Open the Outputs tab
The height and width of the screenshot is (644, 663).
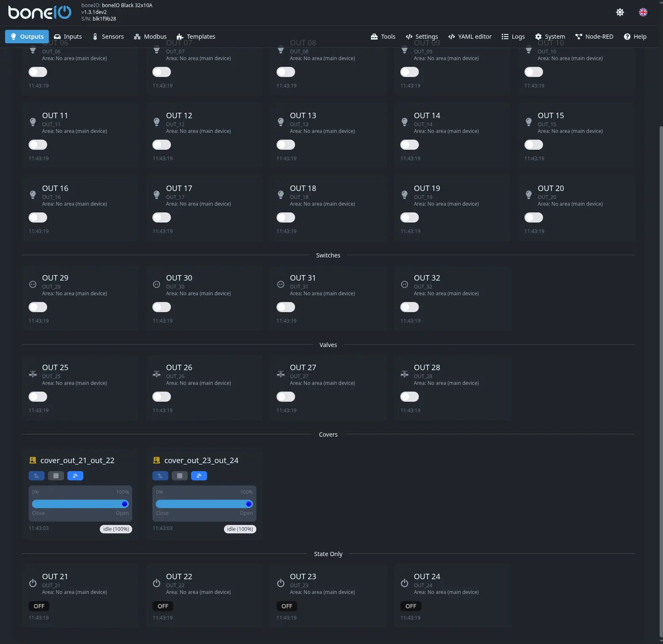coord(27,37)
